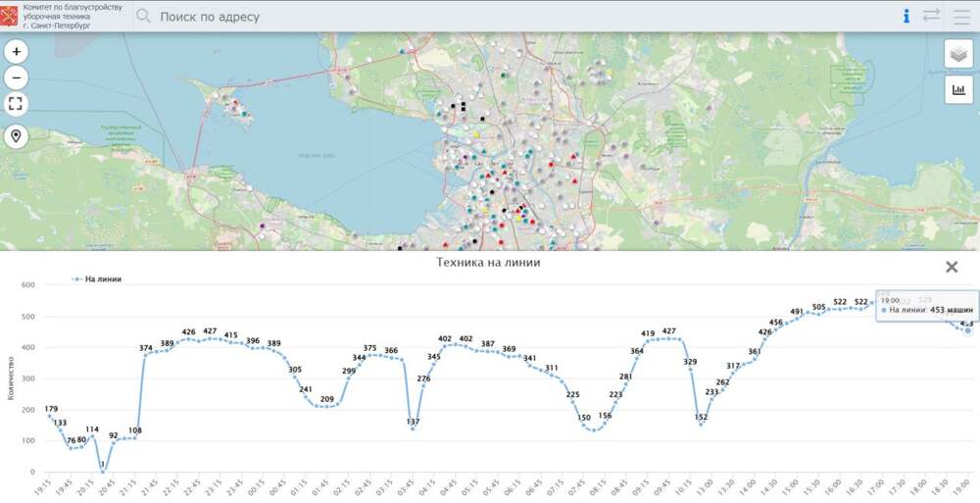Viewport: 980px width, 503px height.
Task: Enter fullscreen map view
Action: point(17,104)
